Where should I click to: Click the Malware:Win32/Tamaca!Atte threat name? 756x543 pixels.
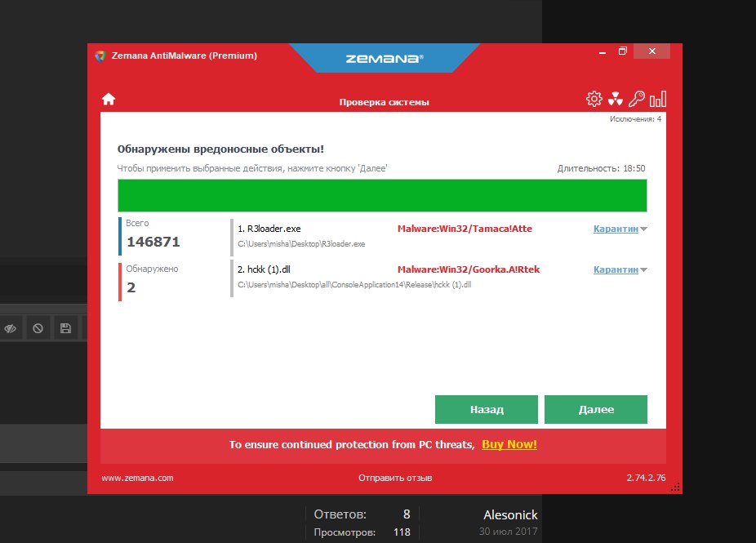(x=465, y=229)
